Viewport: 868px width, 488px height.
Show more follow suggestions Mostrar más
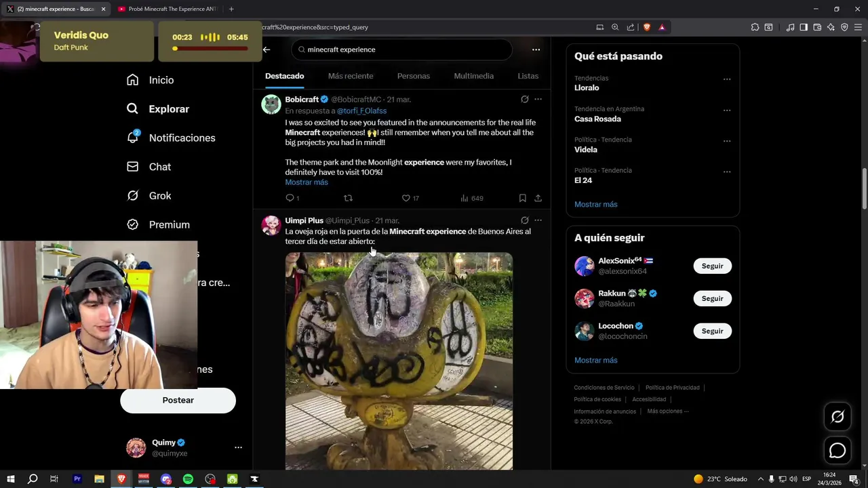tap(596, 360)
